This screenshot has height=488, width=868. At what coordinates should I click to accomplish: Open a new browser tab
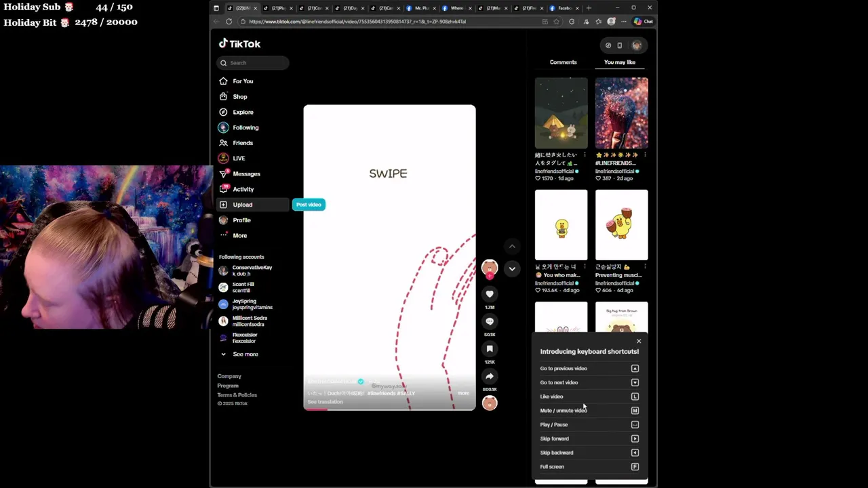tap(589, 8)
